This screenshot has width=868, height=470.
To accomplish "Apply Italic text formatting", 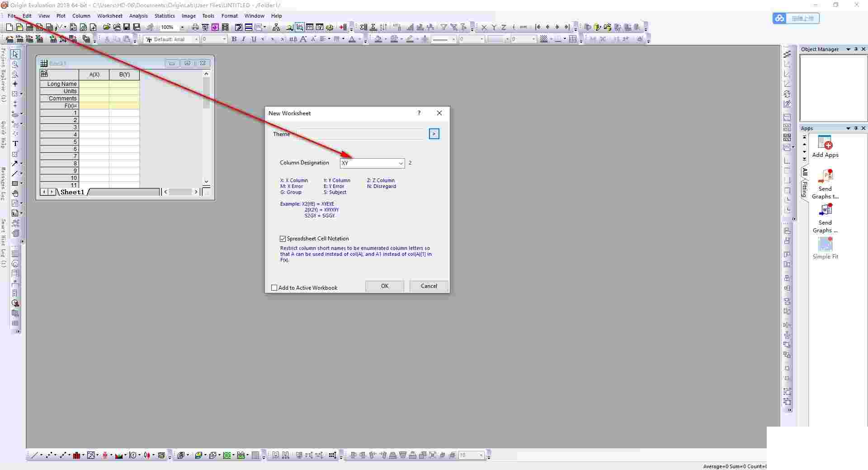I will pos(244,39).
